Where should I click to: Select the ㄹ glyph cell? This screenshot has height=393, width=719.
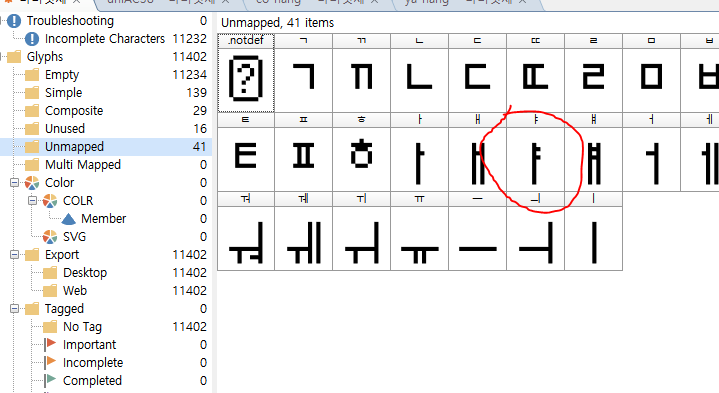[593, 73]
